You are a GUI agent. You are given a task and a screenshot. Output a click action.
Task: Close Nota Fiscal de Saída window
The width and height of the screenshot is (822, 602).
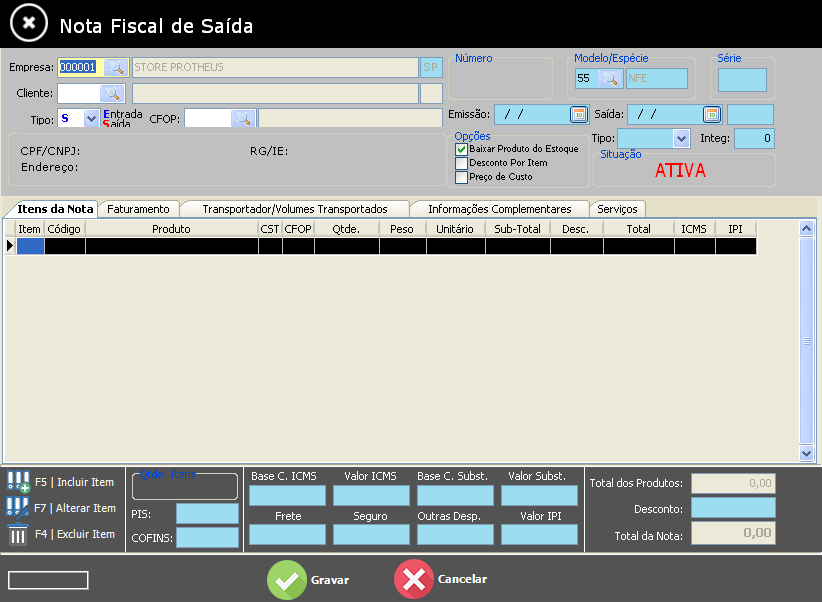click(29, 23)
